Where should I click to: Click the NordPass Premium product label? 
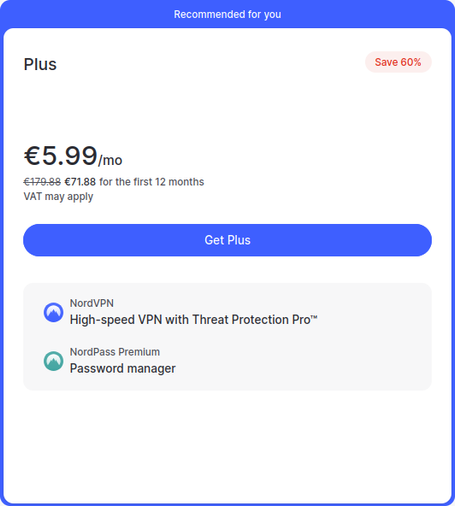coord(115,352)
